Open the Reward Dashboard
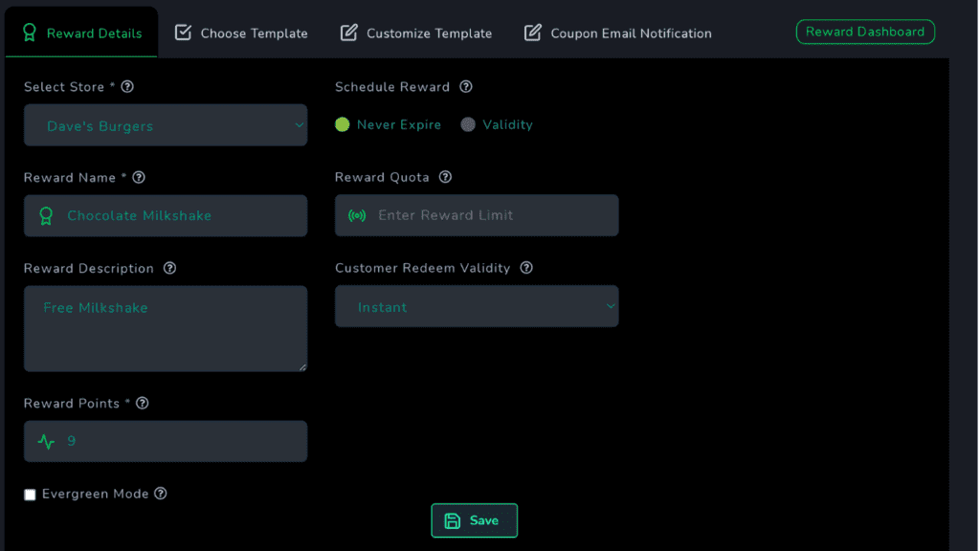This screenshot has height=551, width=980. pos(864,31)
